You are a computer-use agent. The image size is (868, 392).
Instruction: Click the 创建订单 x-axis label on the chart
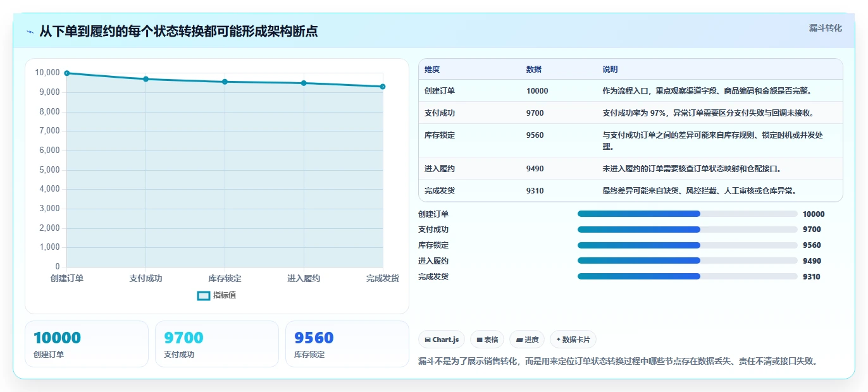[67, 279]
